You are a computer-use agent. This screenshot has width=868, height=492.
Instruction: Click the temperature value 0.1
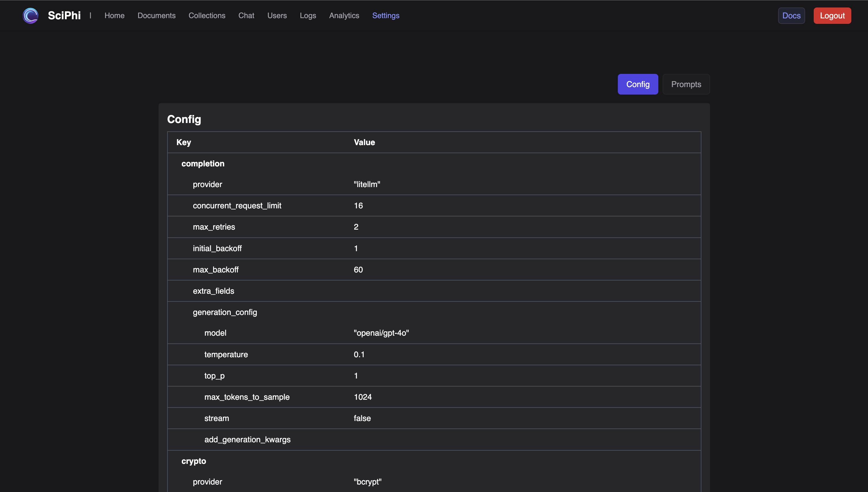click(x=359, y=354)
